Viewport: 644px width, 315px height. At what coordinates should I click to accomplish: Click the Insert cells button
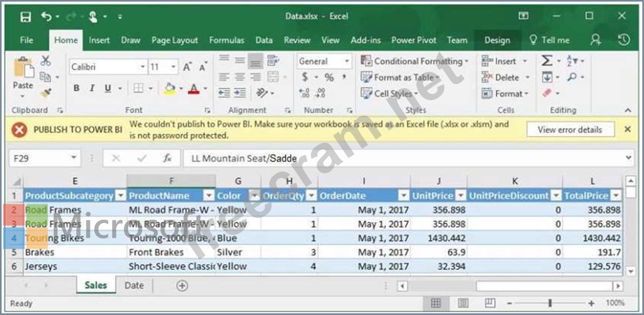[x=505, y=61]
